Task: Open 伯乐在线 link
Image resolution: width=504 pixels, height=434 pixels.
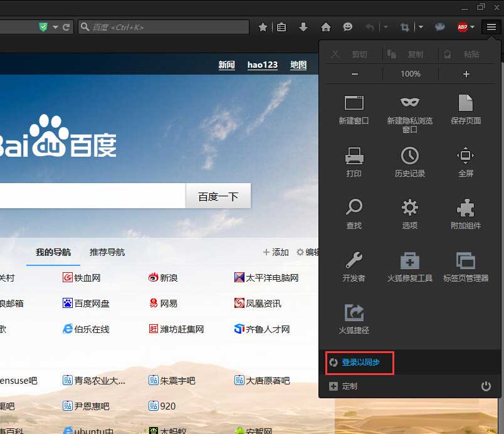Action: click(x=86, y=329)
